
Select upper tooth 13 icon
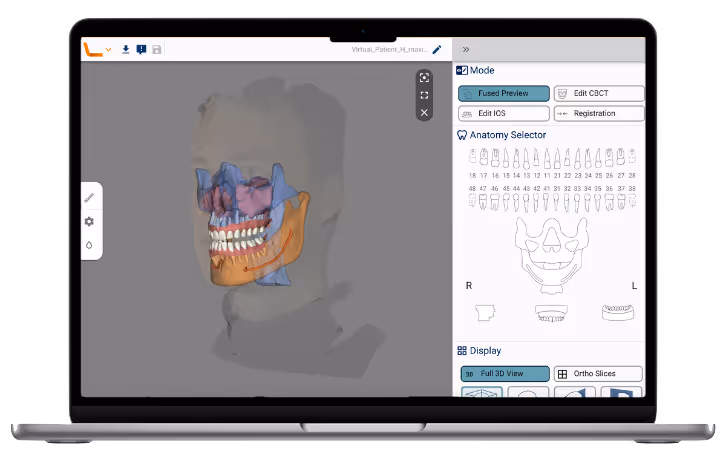click(x=526, y=158)
